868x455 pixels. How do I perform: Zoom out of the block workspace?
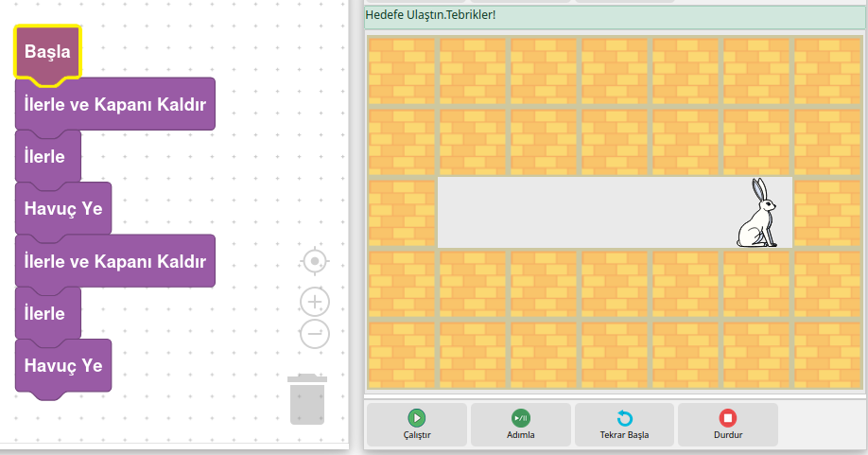tap(315, 333)
